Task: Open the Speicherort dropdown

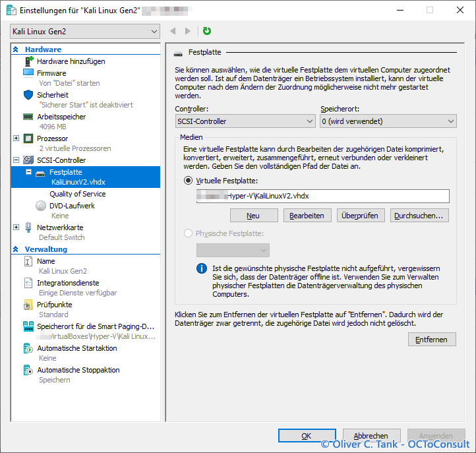Action: click(x=388, y=121)
